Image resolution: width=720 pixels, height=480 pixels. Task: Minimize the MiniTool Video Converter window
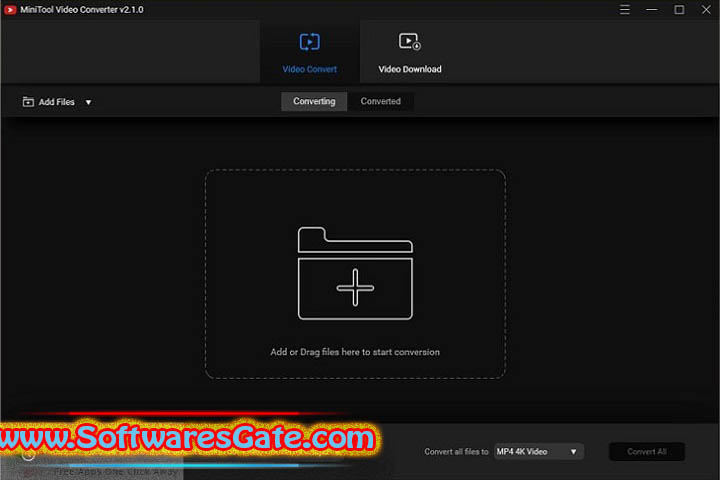(x=652, y=10)
